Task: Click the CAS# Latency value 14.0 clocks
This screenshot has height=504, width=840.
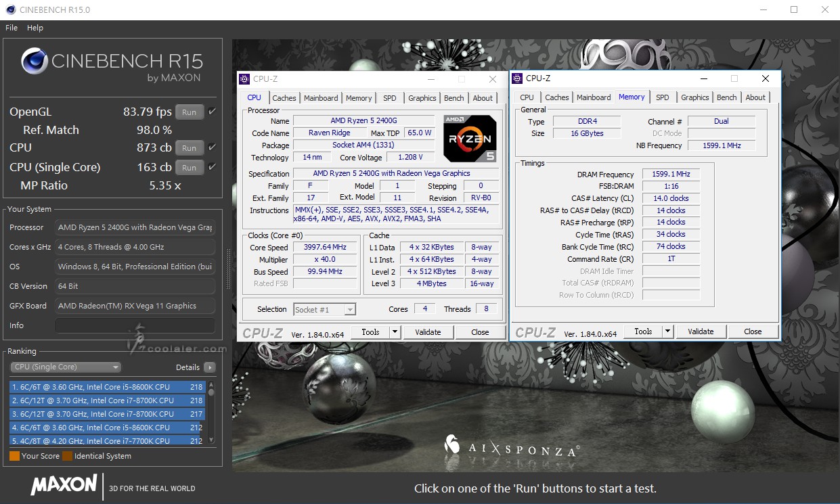Action: point(671,198)
